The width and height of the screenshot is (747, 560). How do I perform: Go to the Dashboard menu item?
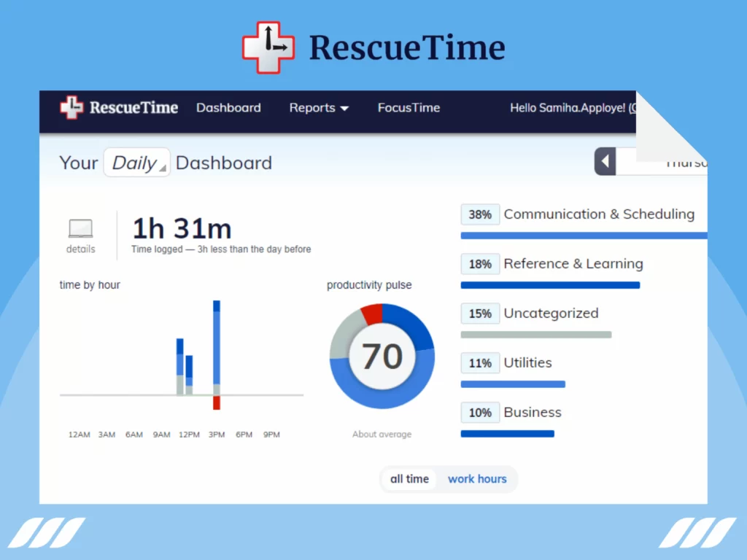[x=228, y=107]
